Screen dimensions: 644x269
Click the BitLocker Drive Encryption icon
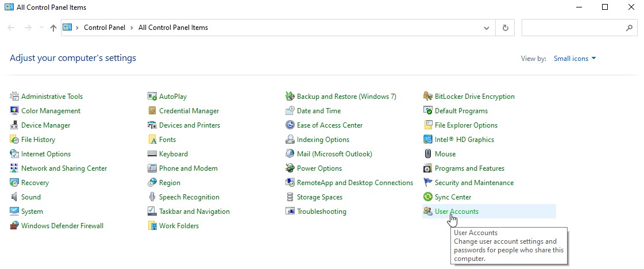(428, 97)
